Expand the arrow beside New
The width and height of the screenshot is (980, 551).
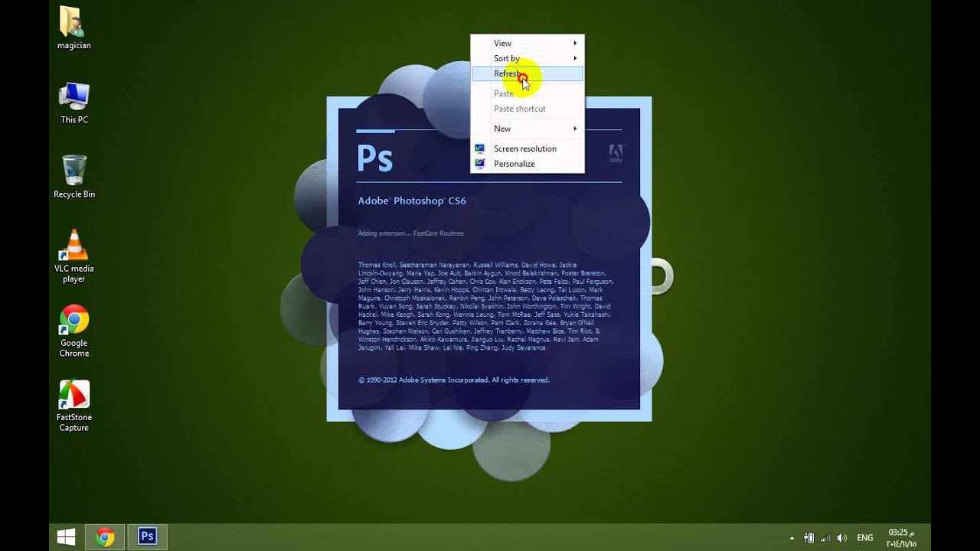[575, 129]
